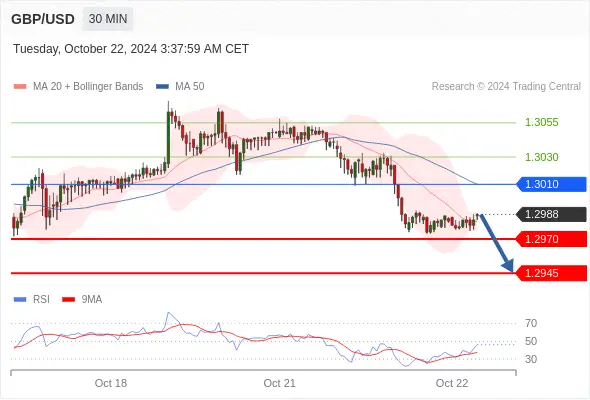The width and height of the screenshot is (590, 400).
Task: Click the Oct 22 date axis label
Action: [452, 383]
